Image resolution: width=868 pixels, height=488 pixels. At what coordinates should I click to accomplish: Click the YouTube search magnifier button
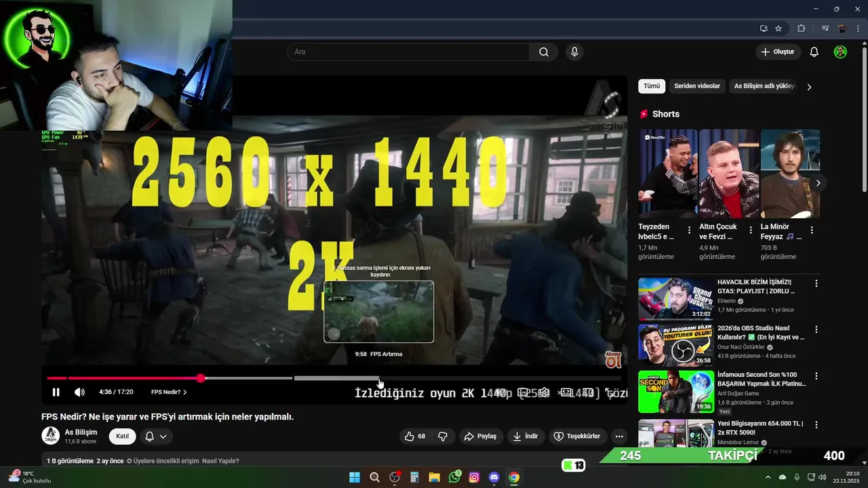pyautogui.click(x=544, y=52)
